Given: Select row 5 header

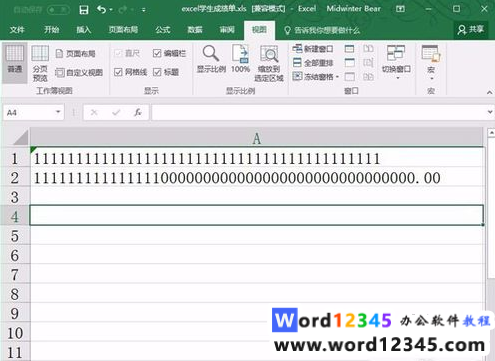Looking at the screenshot, I should click(x=15, y=236).
